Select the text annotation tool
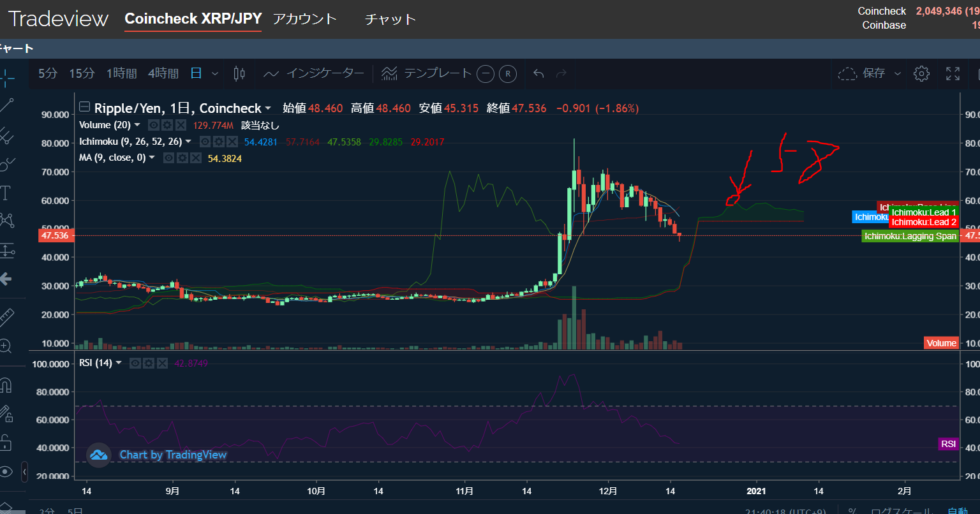Image resolution: width=980 pixels, height=514 pixels. [x=6, y=192]
